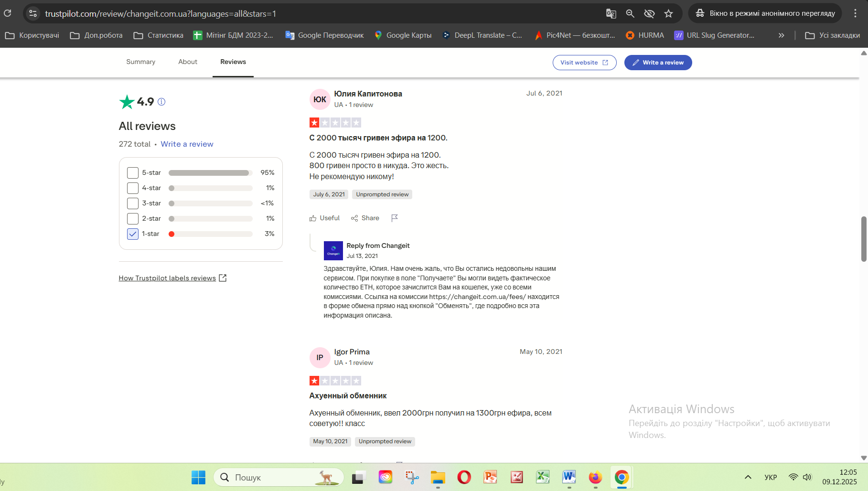
Task: Select the Reviews tab
Action: 233,62
